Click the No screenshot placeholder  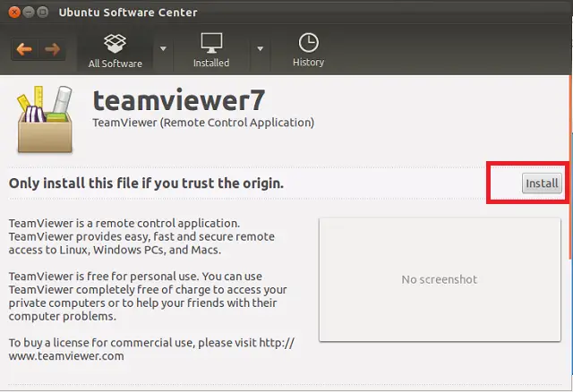tap(440, 280)
